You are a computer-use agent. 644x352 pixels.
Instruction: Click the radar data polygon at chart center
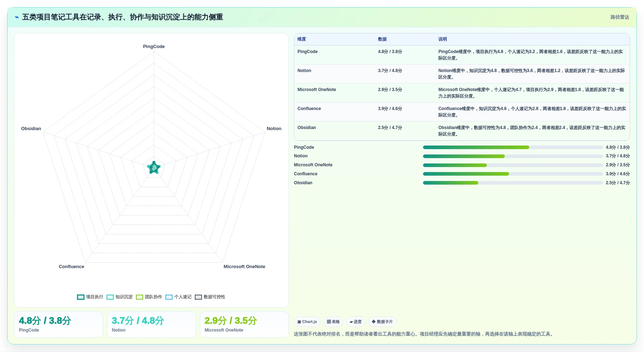click(x=154, y=168)
